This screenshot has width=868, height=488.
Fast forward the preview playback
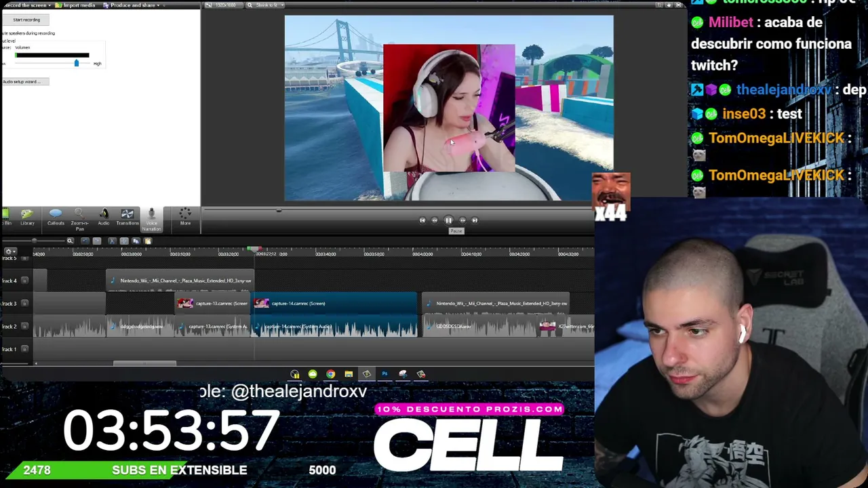462,220
